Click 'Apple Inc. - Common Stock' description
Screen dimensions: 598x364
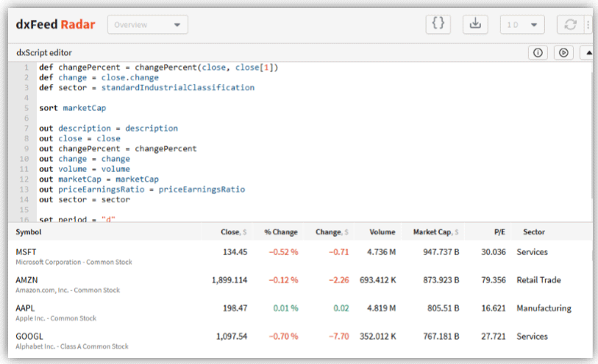(56, 318)
